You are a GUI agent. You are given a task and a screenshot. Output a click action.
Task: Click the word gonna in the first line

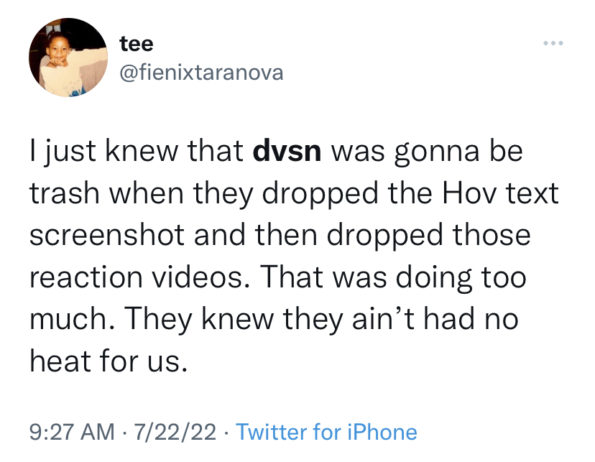click(x=437, y=152)
